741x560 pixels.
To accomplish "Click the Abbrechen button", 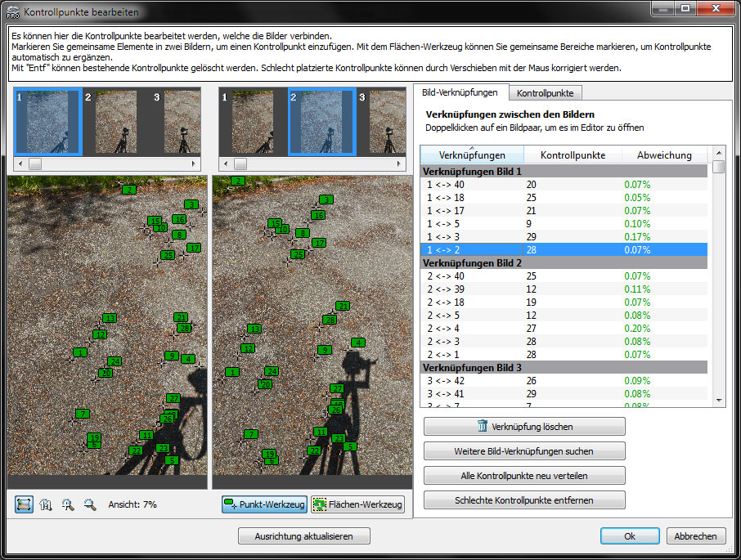I will (x=696, y=536).
